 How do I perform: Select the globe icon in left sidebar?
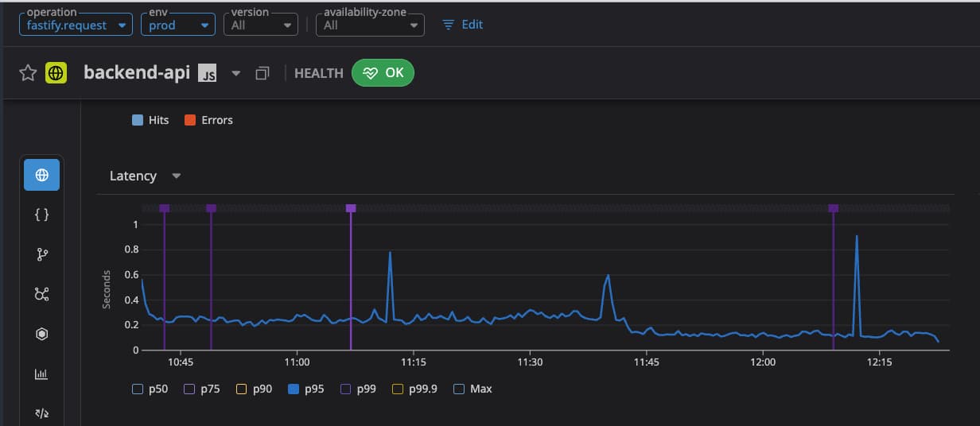[42, 175]
